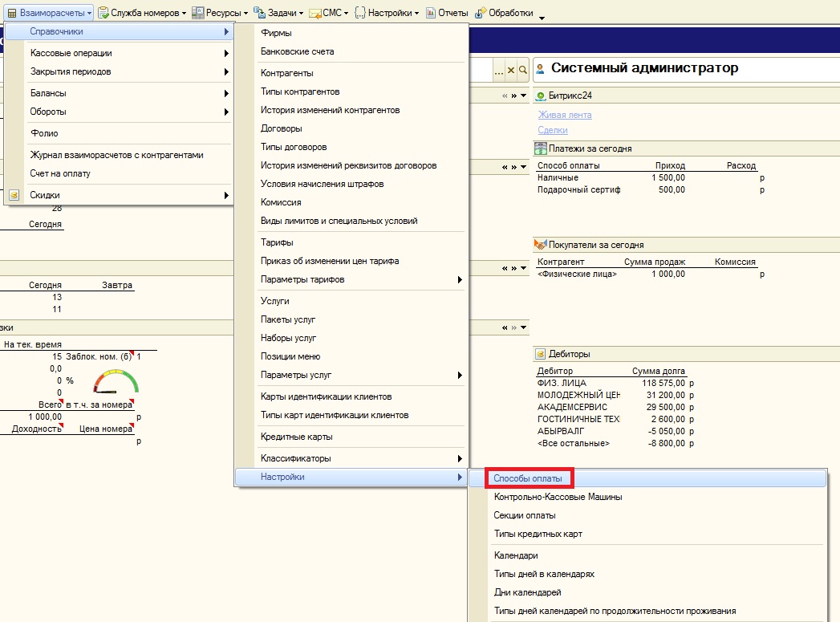Click the Настройки braces icon
The width and height of the screenshot is (840, 622).
pos(360,13)
